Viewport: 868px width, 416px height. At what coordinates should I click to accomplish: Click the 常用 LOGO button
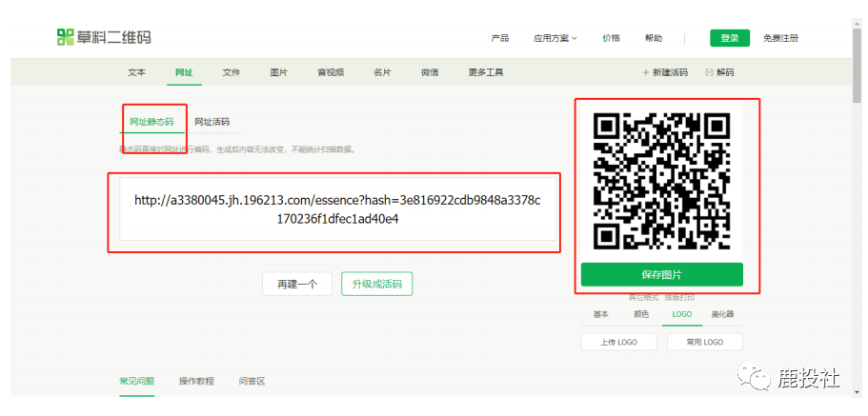[705, 342]
